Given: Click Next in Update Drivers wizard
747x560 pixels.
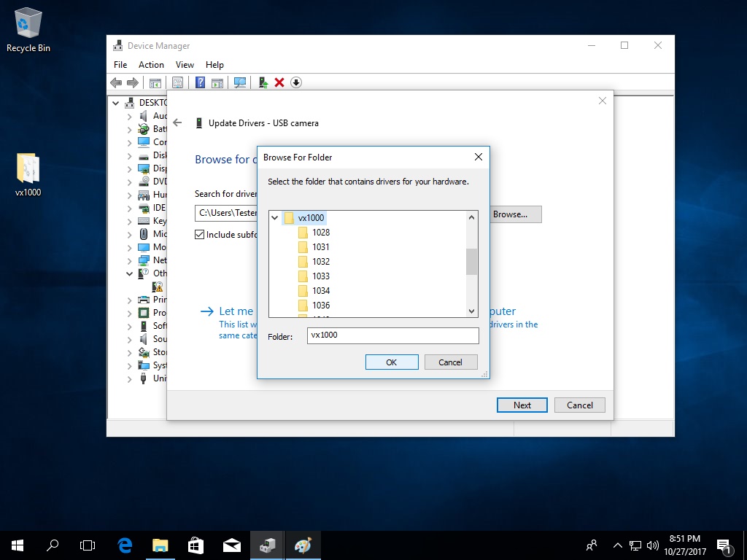Looking at the screenshot, I should click(x=522, y=405).
